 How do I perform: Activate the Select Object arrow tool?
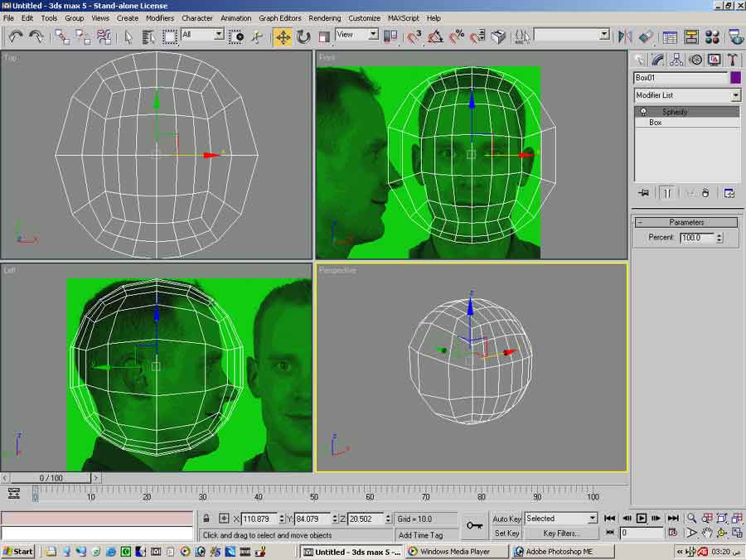click(x=128, y=36)
